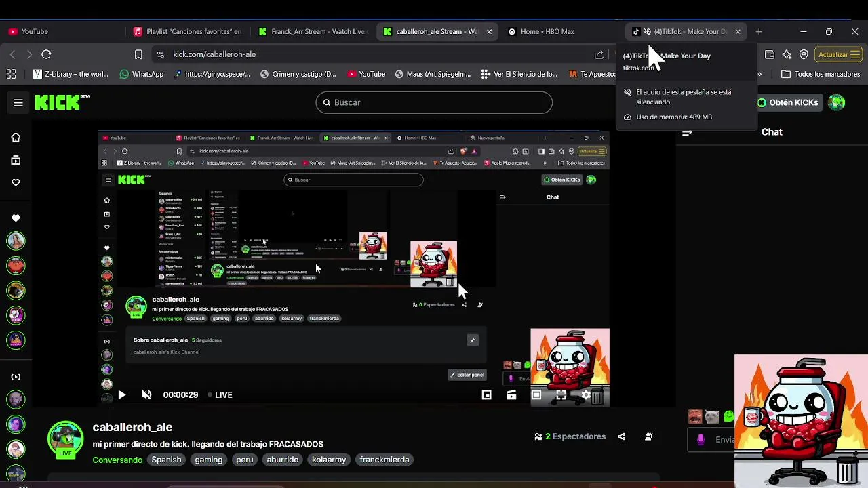Open the browser wallet icon

(770, 54)
